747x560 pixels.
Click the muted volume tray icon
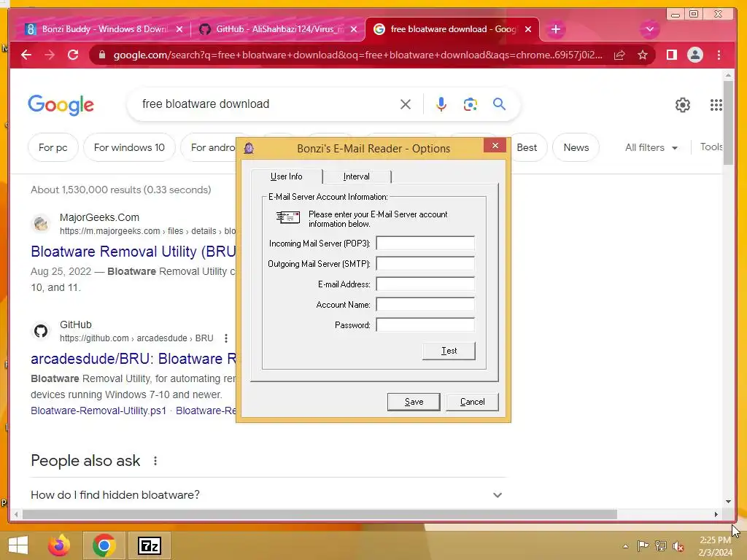tap(678, 546)
